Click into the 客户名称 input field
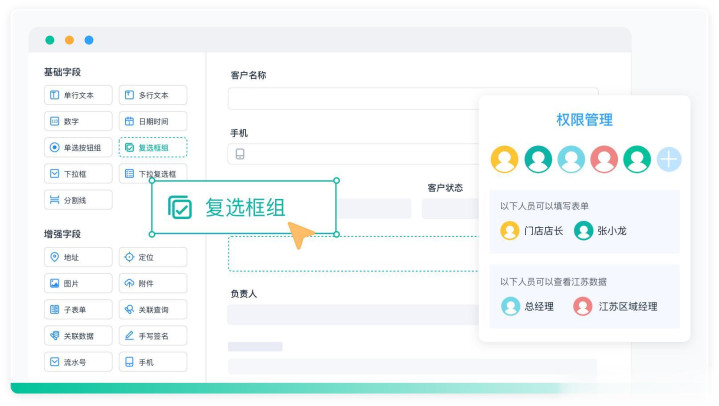Viewport: 719px width, 406px height. tap(412, 98)
